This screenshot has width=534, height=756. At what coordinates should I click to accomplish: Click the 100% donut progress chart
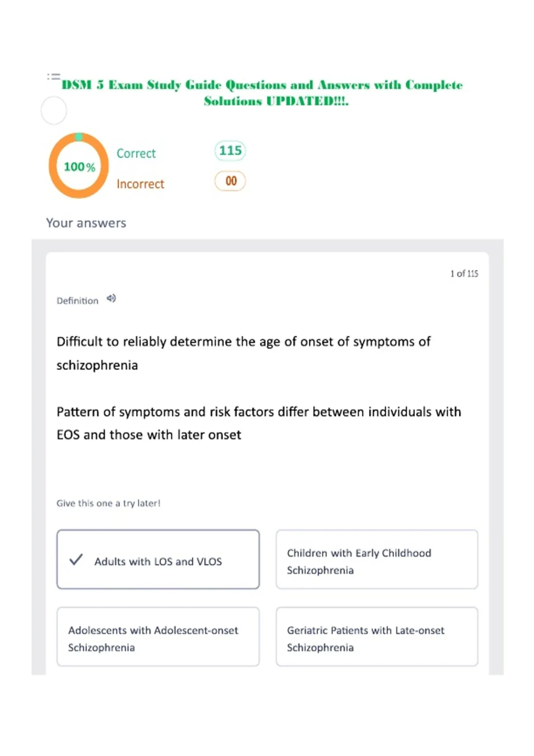[79, 165]
